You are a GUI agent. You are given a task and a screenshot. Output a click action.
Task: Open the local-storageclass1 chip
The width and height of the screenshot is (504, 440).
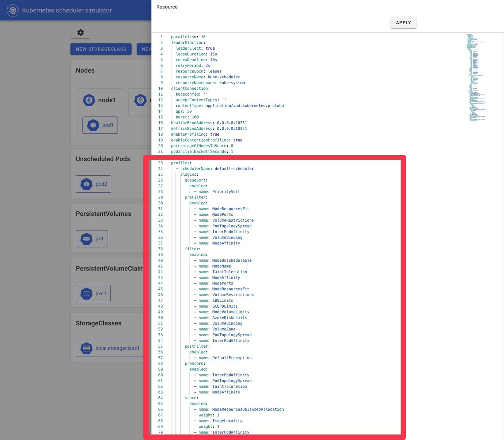pos(110,348)
